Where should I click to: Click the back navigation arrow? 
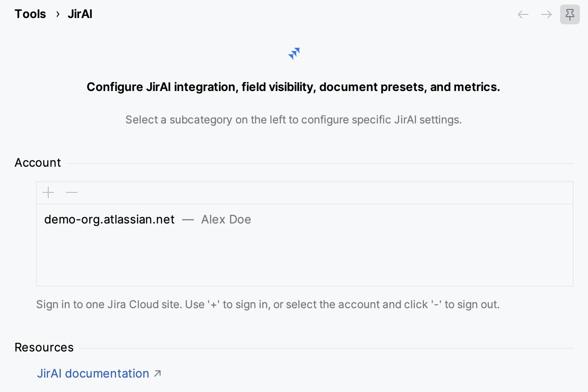coord(523,14)
